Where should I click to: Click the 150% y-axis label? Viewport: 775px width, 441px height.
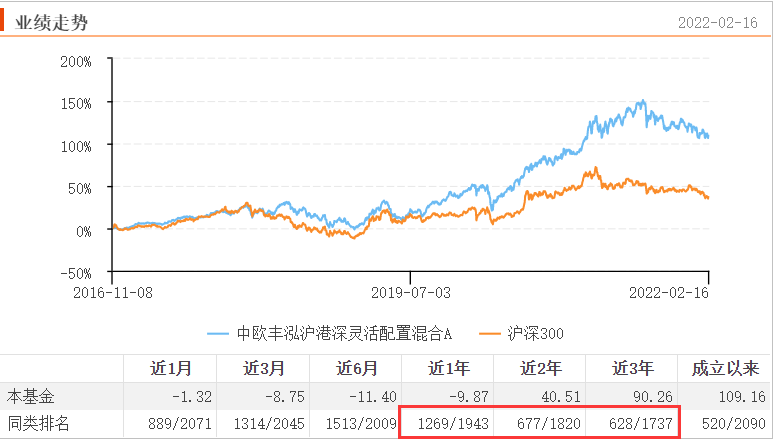click(76, 104)
